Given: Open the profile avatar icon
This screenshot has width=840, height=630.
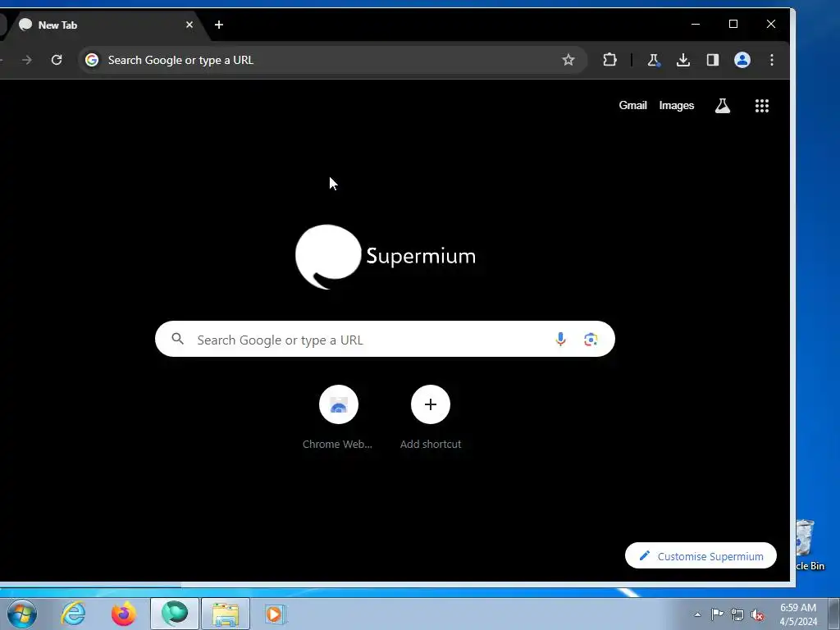Looking at the screenshot, I should (x=742, y=60).
